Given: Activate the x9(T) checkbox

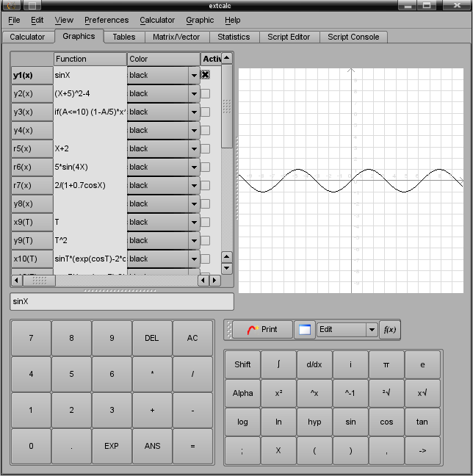Looking at the screenshot, I should point(205,223).
